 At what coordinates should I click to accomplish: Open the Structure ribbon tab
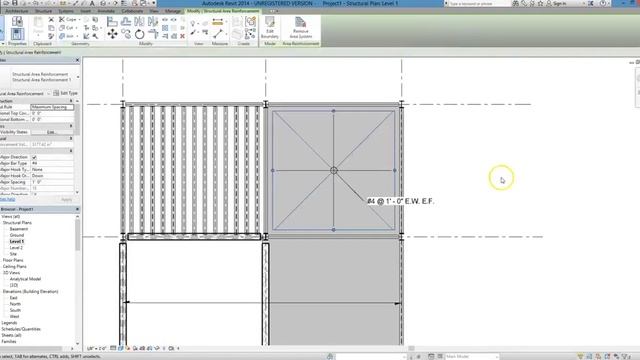coord(43,11)
